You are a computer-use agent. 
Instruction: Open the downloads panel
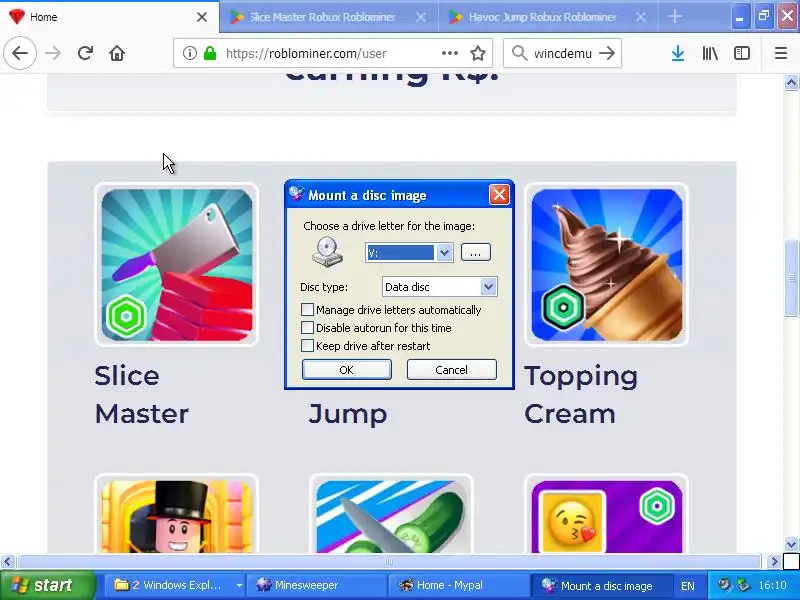tap(678, 53)
